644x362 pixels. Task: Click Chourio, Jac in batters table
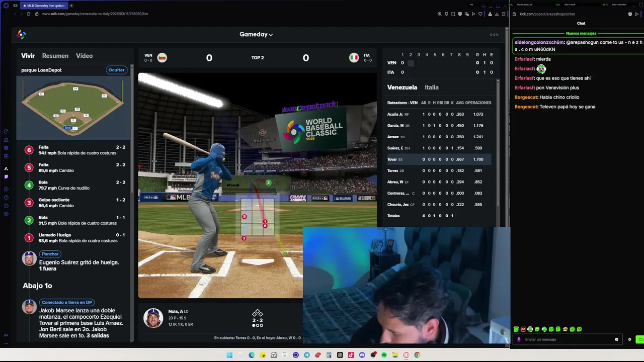[x=397, y=205]
